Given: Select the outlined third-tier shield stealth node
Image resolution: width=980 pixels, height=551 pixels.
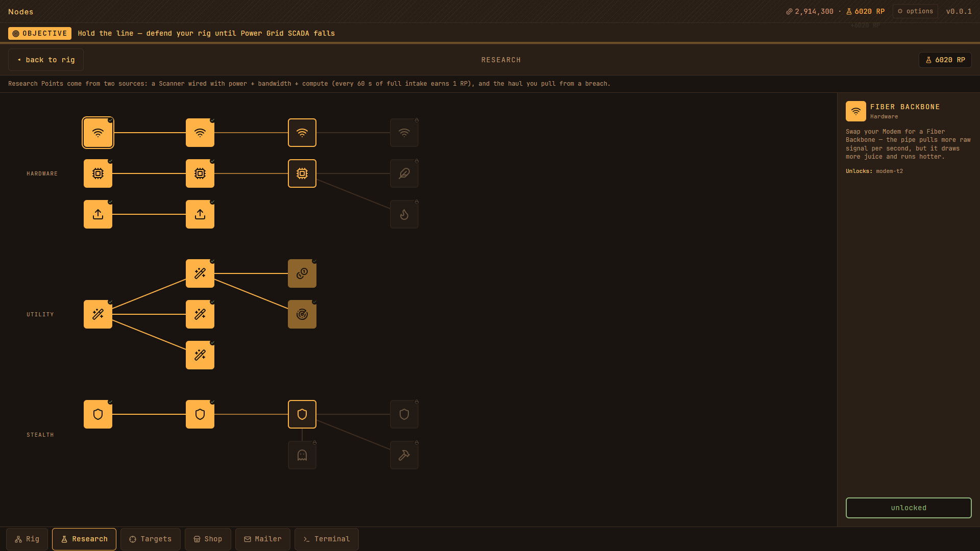Looking at the screenshot, I should (302, 414).
